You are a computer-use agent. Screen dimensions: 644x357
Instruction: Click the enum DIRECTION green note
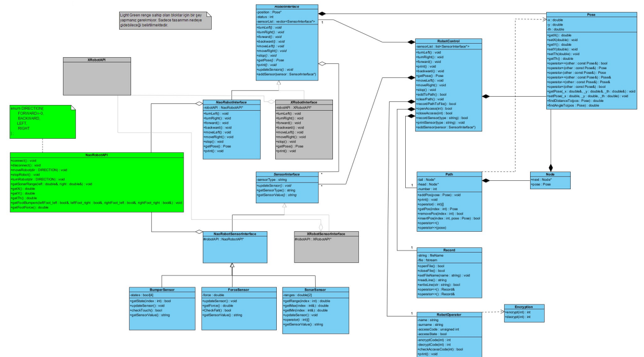click(42, 120)
